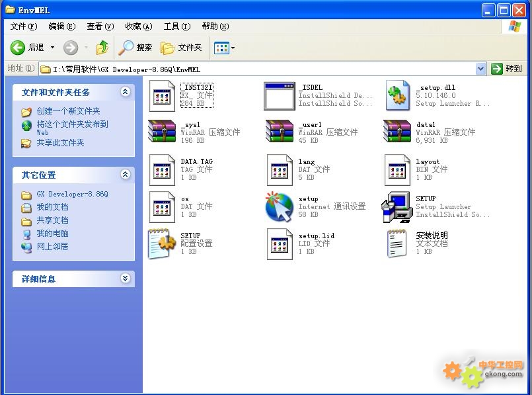The image size is (532, 395).
Task: Open 共享文档 link
Action: coord(53,220)
